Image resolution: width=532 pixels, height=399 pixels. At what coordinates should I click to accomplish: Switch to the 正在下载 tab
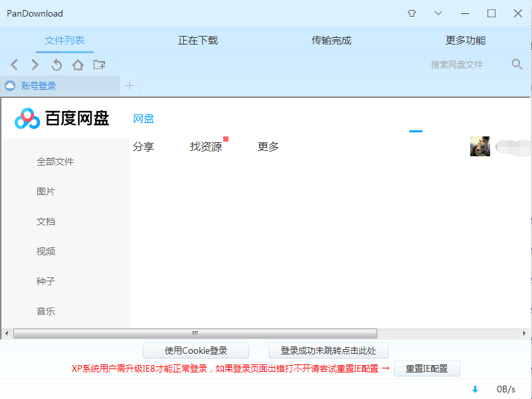coord(198,41)
